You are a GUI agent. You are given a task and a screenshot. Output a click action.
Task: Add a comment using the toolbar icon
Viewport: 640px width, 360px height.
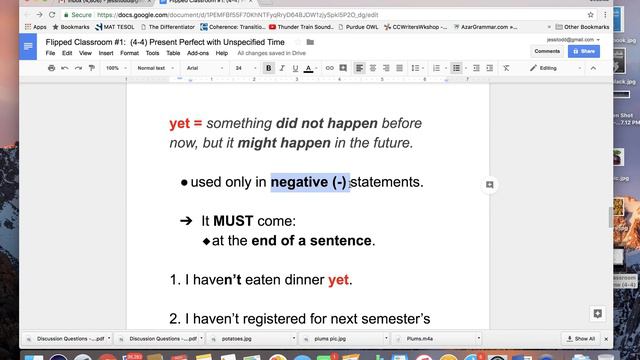point(343,68)
